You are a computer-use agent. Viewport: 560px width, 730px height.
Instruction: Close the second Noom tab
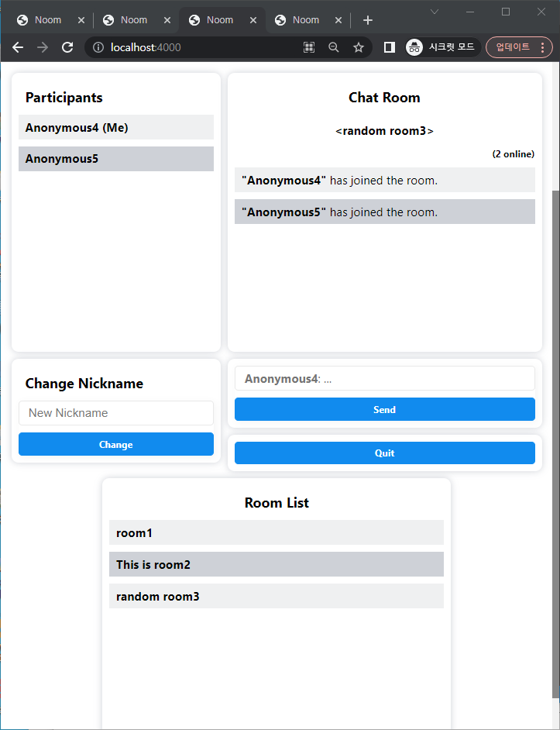pyautogui.click(x=167, y=20)
